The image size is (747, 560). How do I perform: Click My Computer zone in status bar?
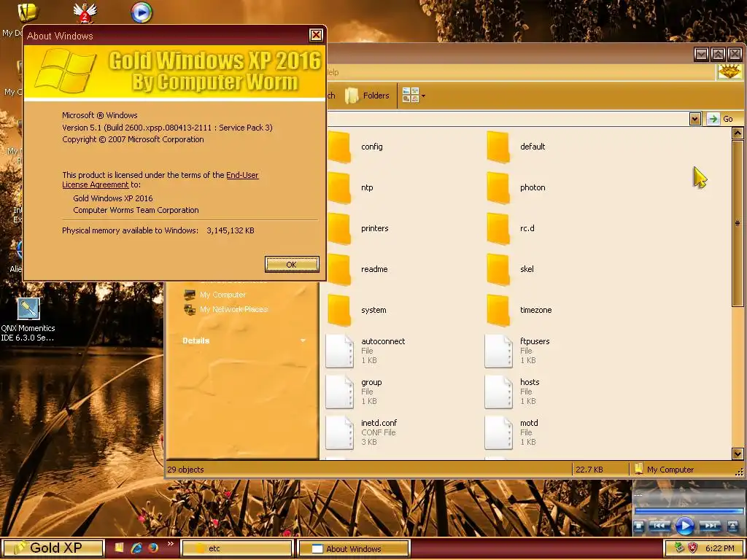coord(664,470)
